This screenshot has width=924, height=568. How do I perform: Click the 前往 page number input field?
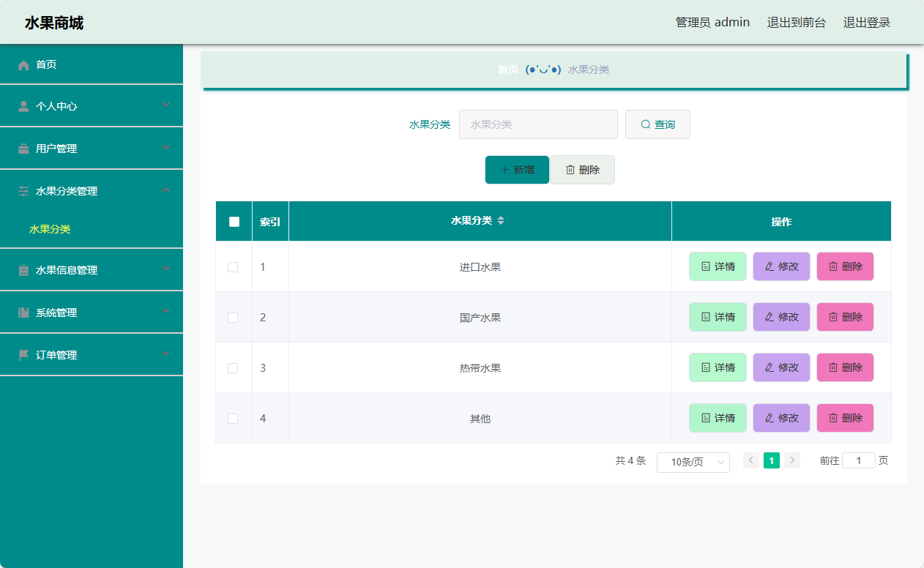click(x=858, y=460)
